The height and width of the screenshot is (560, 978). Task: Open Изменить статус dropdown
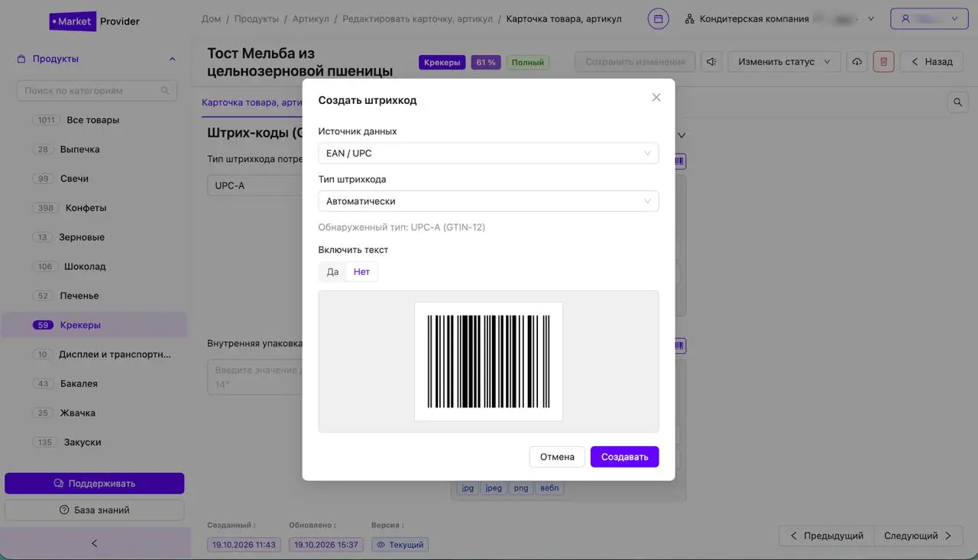[x=784, y=62]
